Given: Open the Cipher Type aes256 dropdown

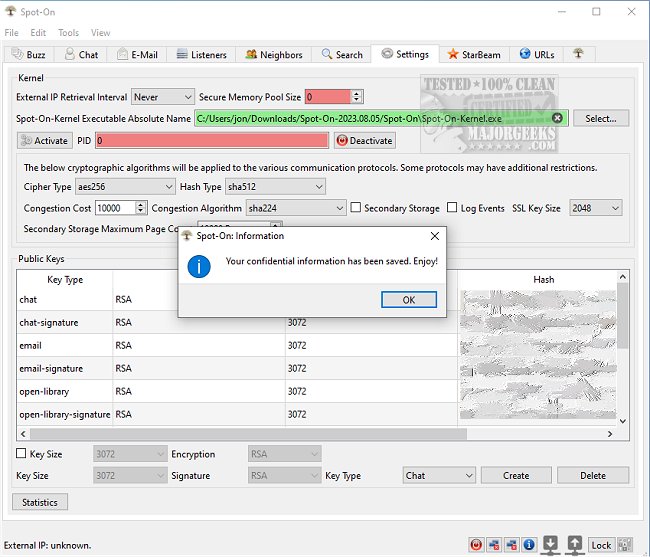Looking at the screenshot, I should 125,186.
